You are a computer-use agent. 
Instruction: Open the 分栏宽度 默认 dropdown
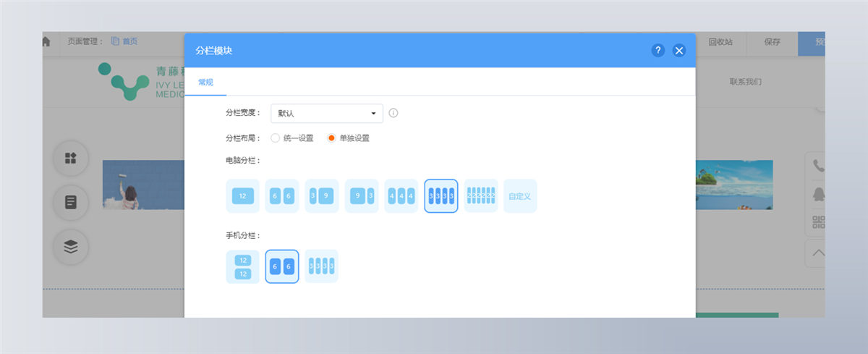coord(327,113)
